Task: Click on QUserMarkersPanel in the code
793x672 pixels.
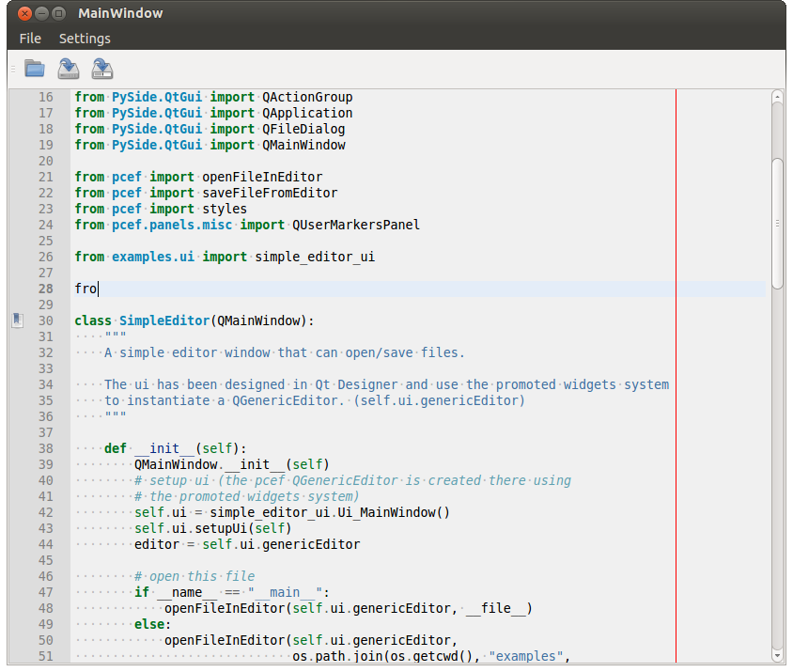Action: pyautogui.click(x=356, y=225)
